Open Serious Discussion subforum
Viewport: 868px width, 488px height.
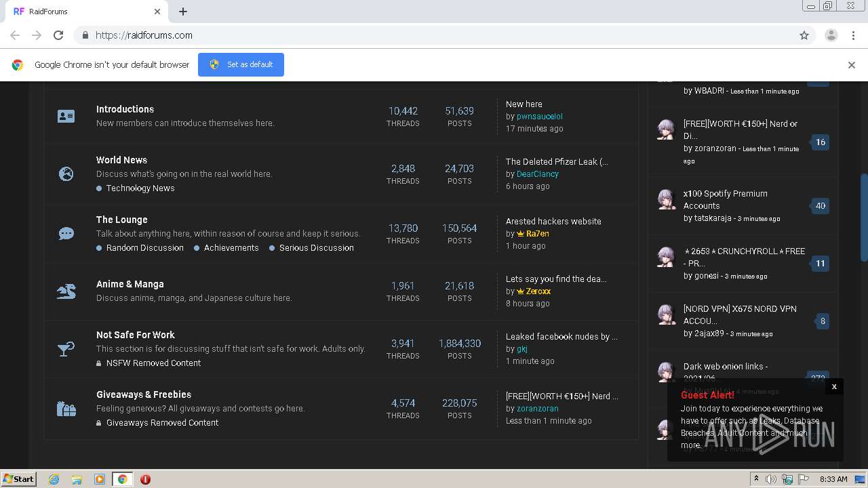point(317,248)
